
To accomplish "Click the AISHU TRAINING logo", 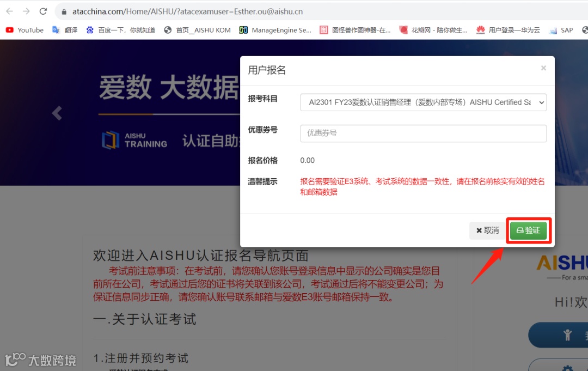I will [134, 140].
